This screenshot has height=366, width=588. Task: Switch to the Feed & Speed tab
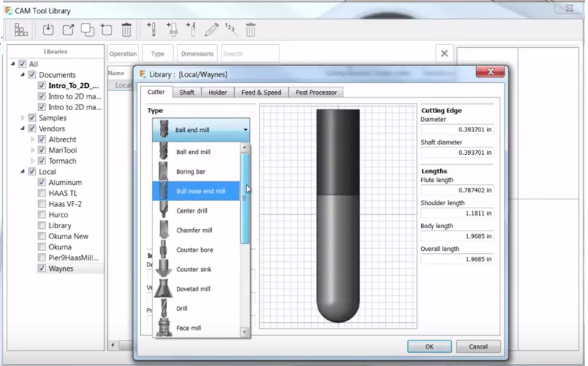pos(261,92)
